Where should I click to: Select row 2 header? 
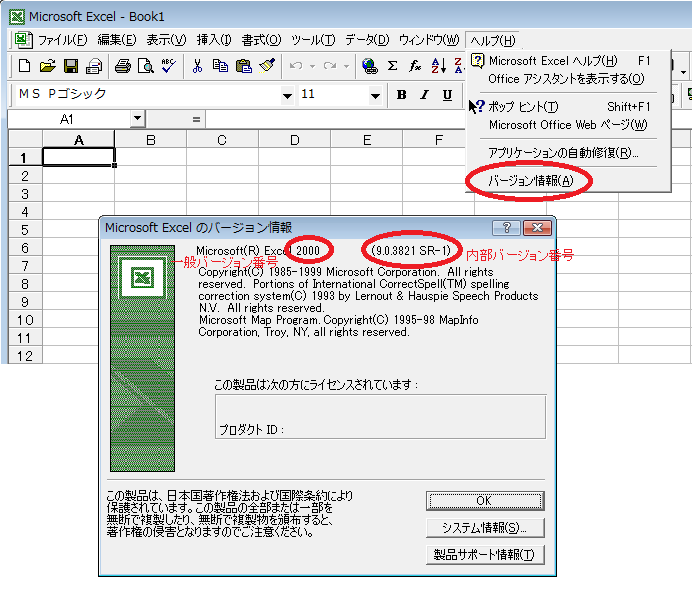[25, 176]
